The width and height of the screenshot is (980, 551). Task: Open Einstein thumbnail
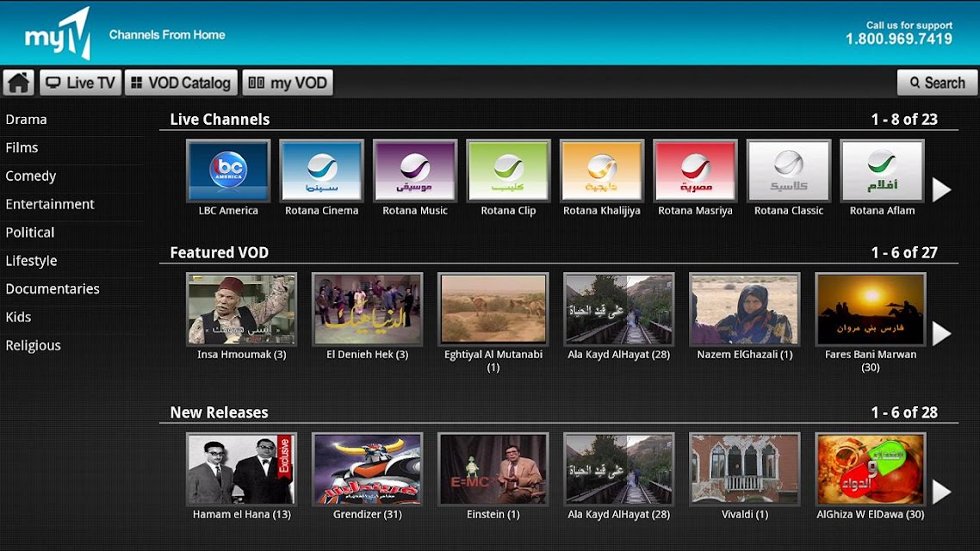493,469
